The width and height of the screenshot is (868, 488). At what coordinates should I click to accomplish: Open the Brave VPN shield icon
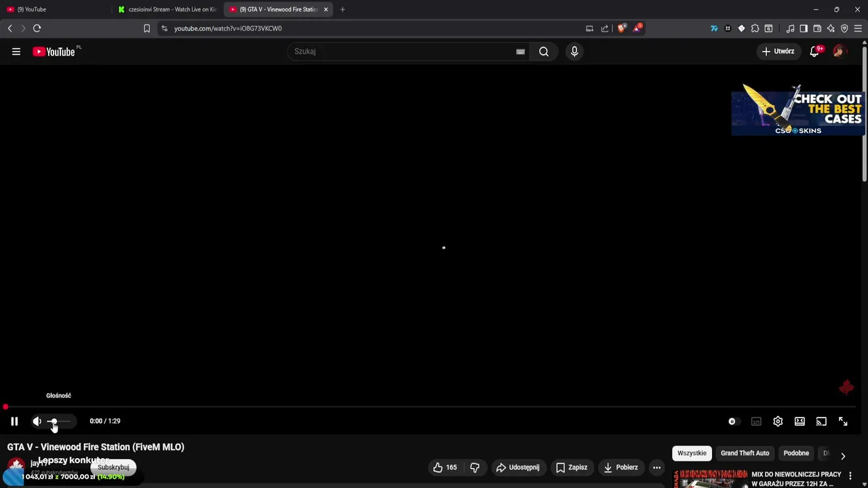point(844,28)
